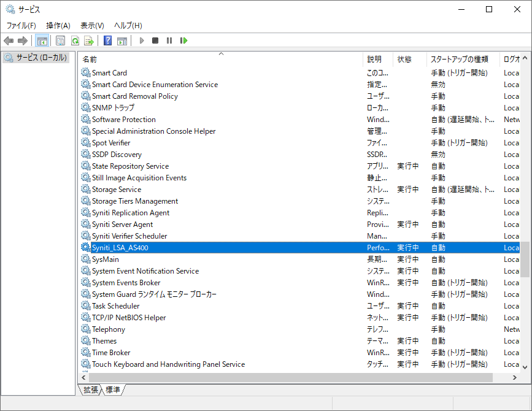This screenshot has height=411, width=532.
Task: Click the gear icon beside Time Broker
Action: tap(86, 352)
